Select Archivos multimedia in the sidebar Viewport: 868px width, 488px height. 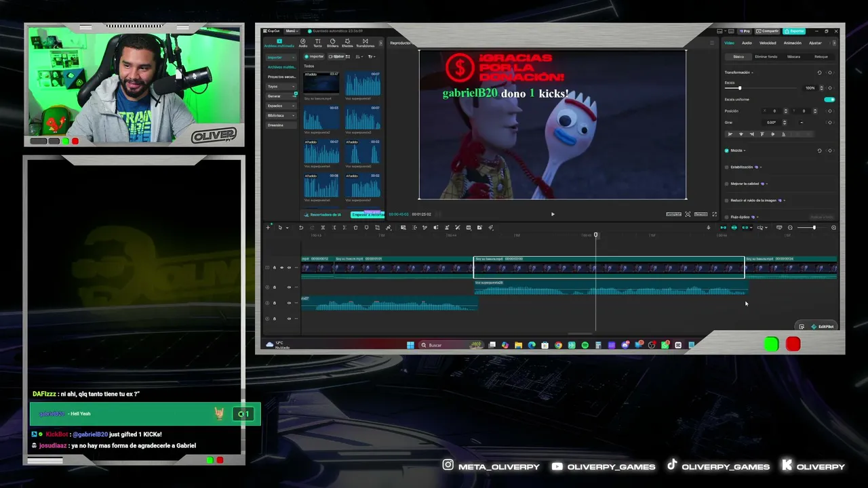pos(281,67)
